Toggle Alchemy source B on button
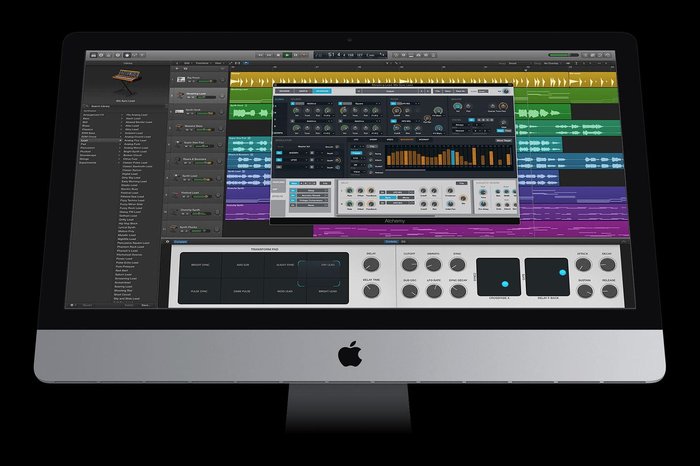This screenshot has width=700, height=466. pyautogui.click(x=340, y=104)
